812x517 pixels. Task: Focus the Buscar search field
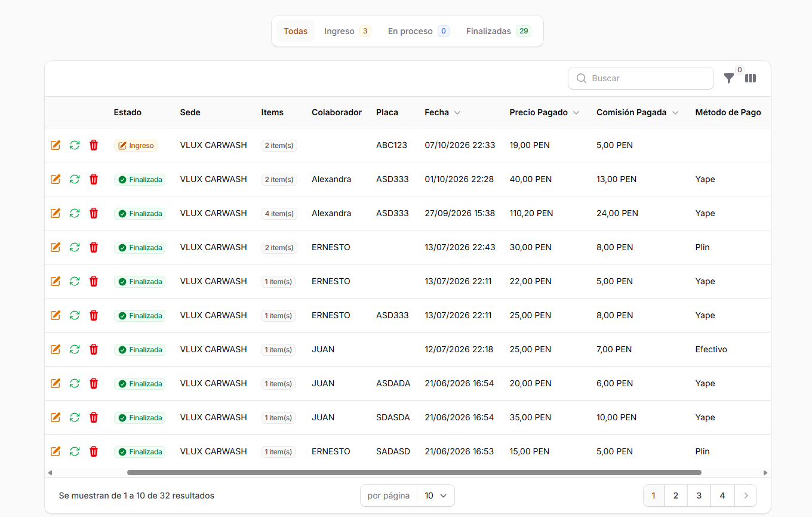click(x=641, y=78)
